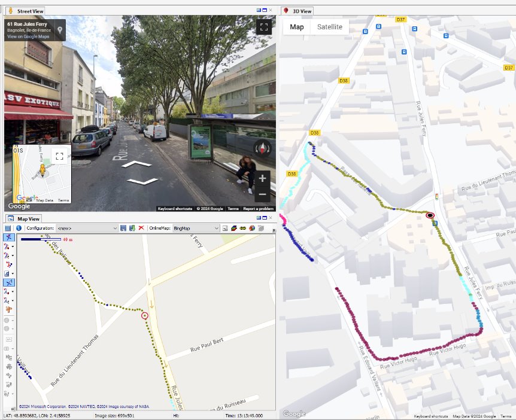
Task: Click the grey K-with-list icon in side toolbar
Action: click(x=8, y=358)
